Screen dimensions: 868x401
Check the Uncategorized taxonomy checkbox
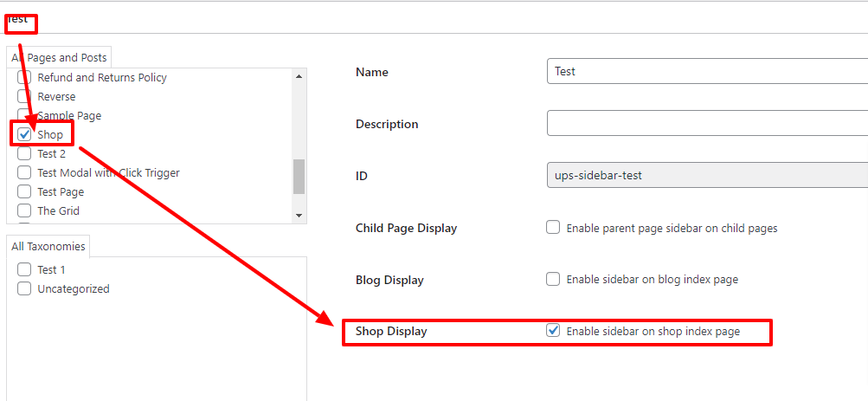click(x=24, y=288)
